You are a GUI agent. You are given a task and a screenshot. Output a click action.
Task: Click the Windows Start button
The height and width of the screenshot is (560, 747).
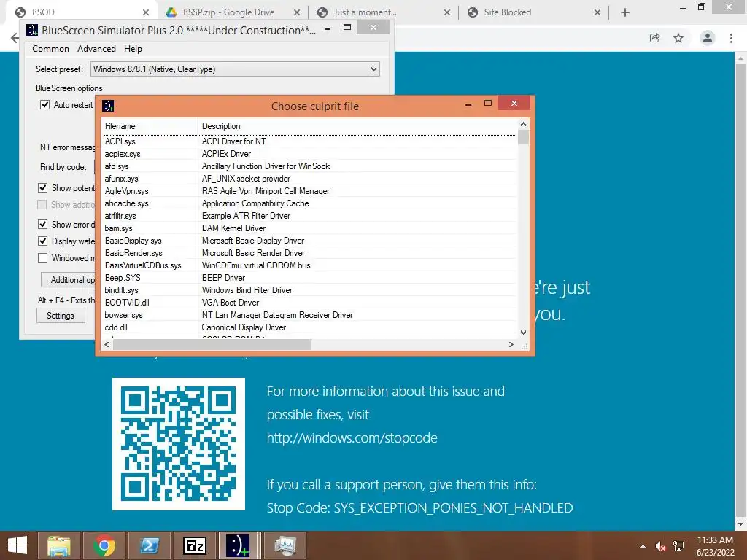tap(18, 545)
